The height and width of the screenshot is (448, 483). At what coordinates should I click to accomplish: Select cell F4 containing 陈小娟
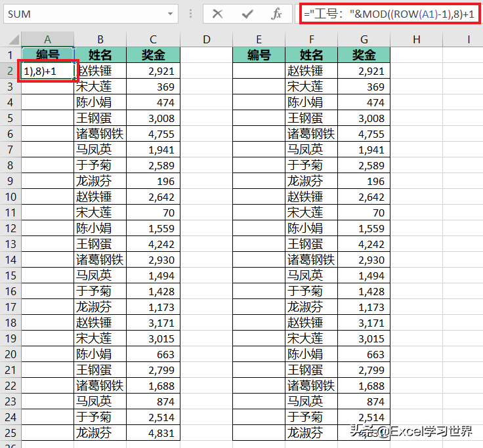pyautogui.click(x=312, y=102)
